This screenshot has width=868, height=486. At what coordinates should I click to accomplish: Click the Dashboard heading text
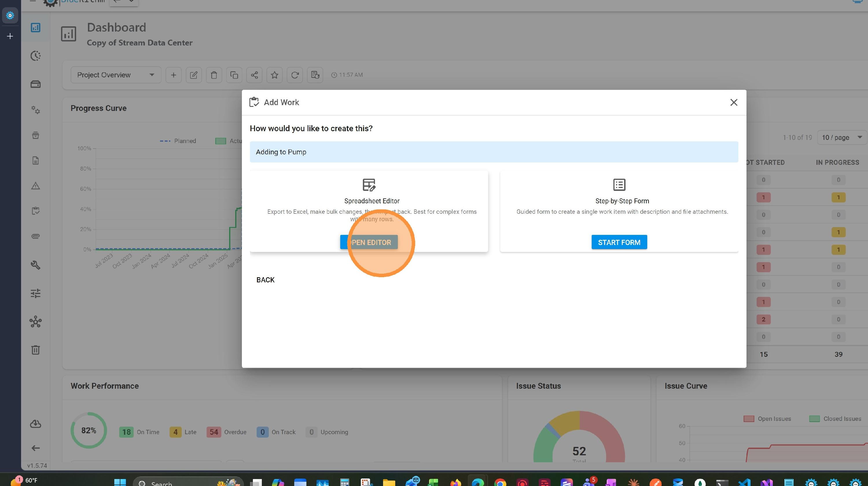coord(116,27)
